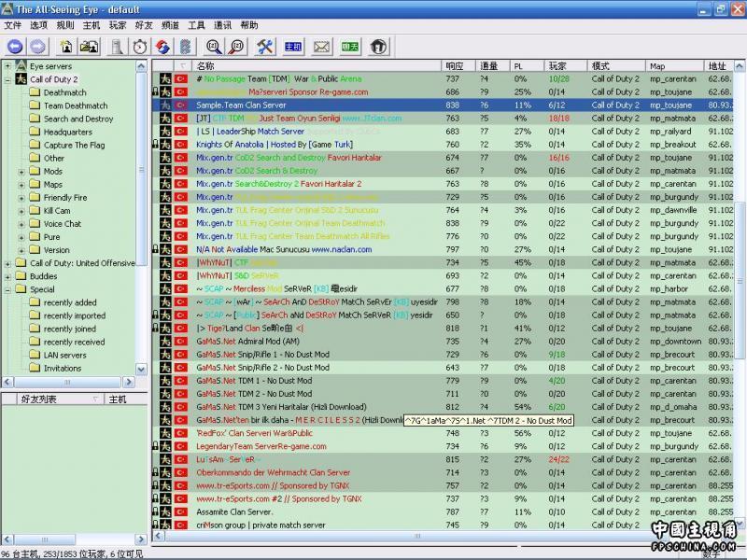
Task: Click the grey server tower toolbar icon
Action: pos(117,47)
